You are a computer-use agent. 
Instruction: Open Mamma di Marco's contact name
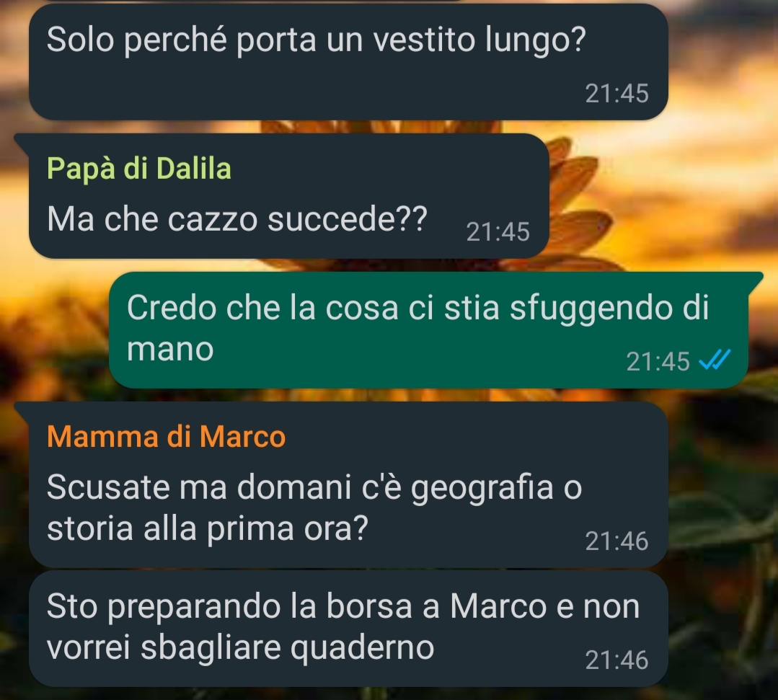(167, 437)
